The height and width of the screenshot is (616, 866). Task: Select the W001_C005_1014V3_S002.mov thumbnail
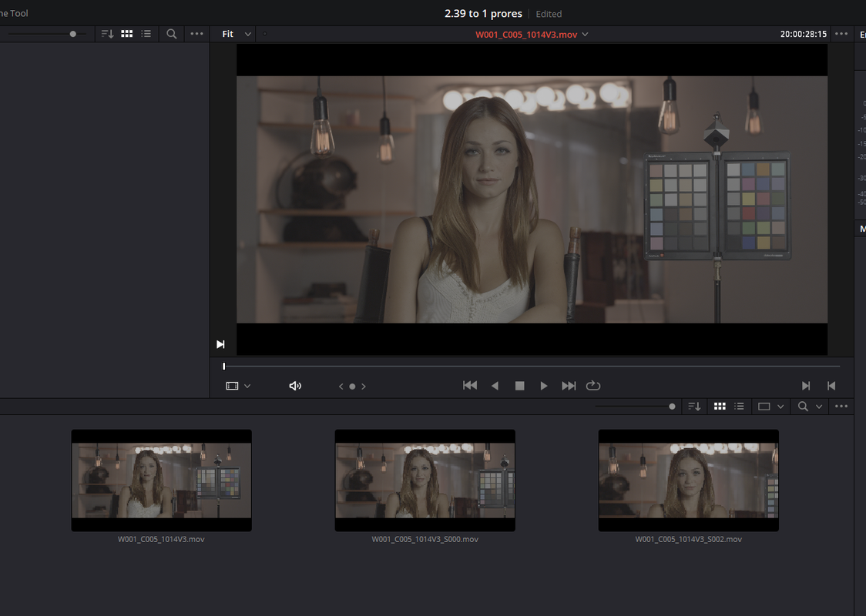click(688, 480)
